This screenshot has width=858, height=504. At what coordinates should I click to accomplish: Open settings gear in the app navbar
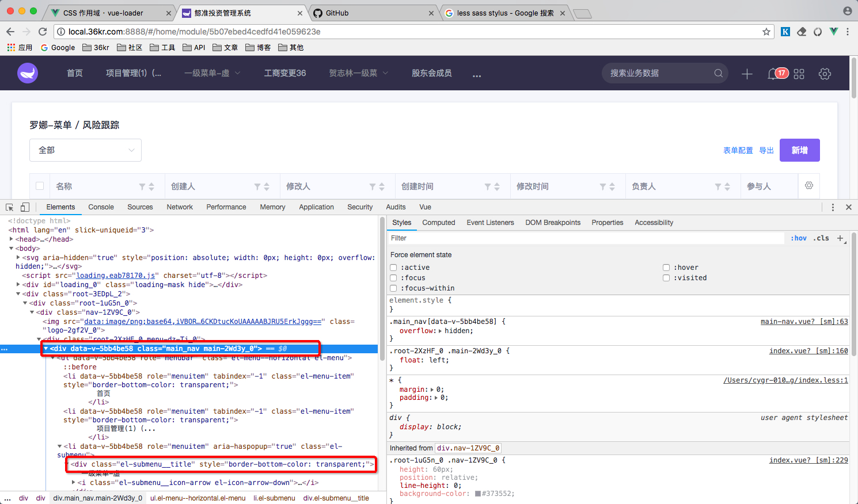(825, 74)
